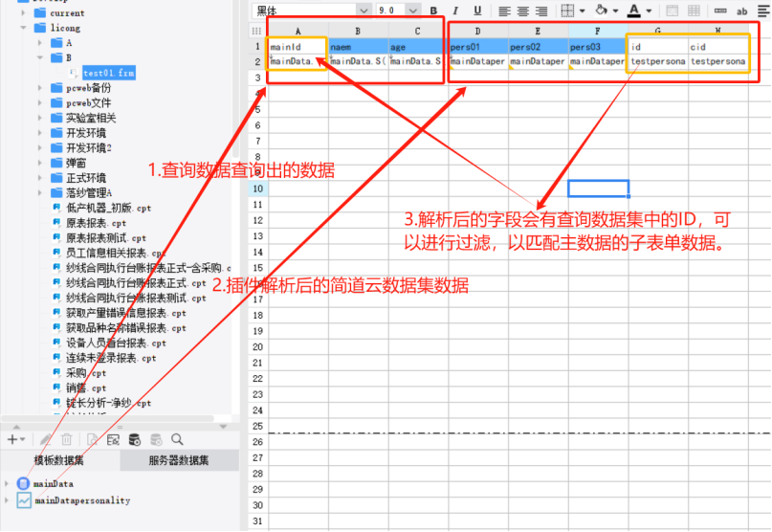Select the cell containing pers02
This screenshot has height=532, width=772.
click(x=538, y=47)
